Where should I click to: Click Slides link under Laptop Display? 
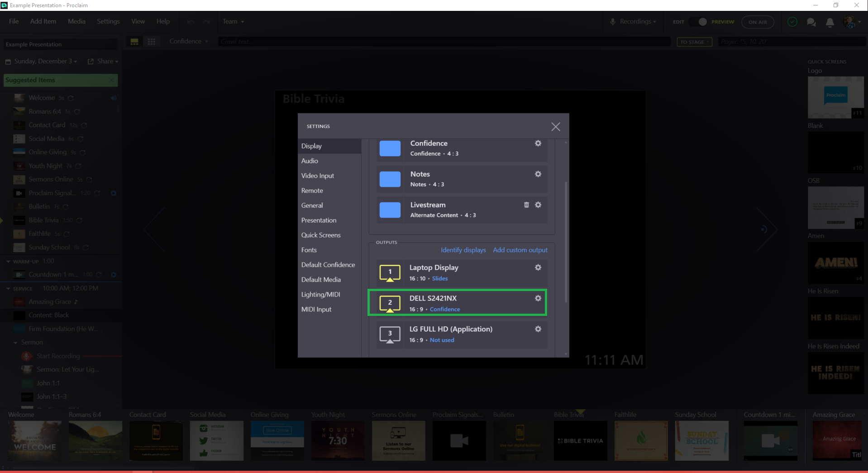[439, 278]
